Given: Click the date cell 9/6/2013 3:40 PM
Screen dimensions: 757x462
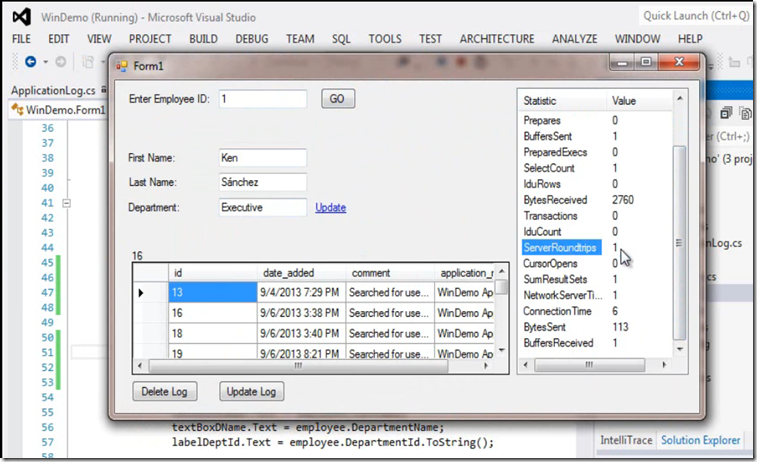Looking at the screenshot, I should (301, 334).
